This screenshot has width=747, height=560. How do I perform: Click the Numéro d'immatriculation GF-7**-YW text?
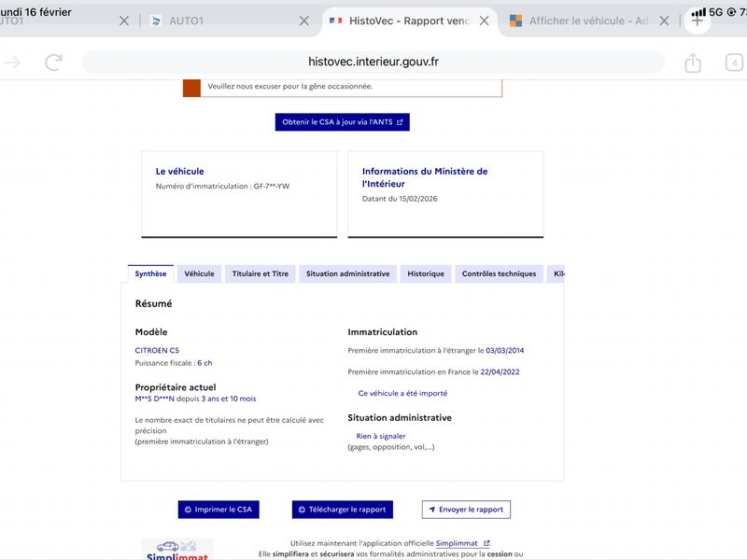click(x=222, y=186)
